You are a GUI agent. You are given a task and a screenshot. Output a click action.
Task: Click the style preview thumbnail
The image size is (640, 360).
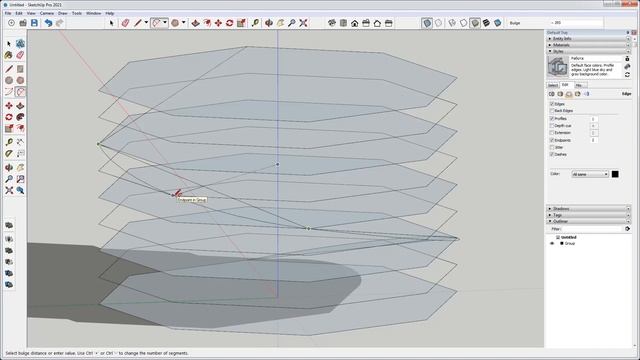click(x=558, y=67)
